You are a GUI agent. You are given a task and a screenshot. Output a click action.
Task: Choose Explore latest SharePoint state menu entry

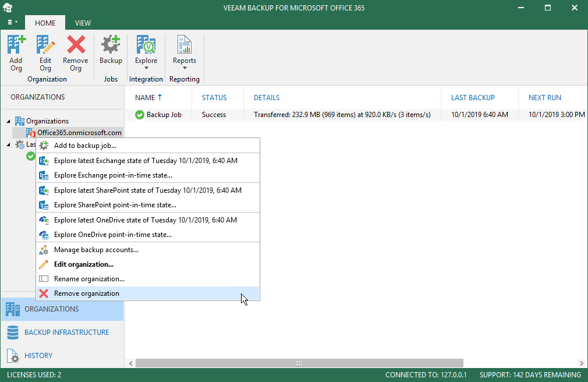click(148, 190)
